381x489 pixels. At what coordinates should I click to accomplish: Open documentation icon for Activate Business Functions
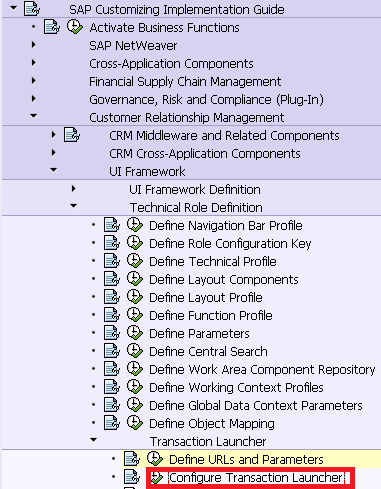click(x=52, y=27)
